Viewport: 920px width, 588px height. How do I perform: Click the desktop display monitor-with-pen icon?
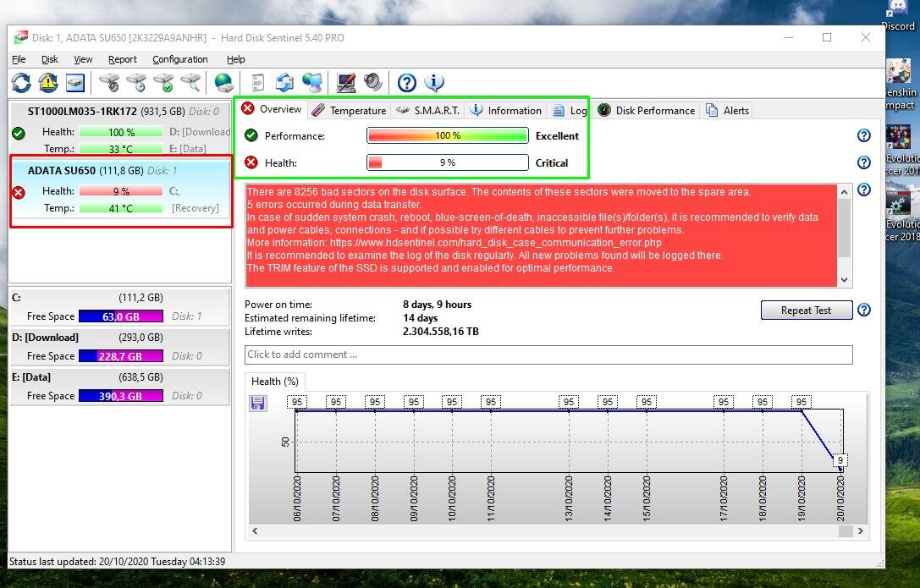point(345,82)
